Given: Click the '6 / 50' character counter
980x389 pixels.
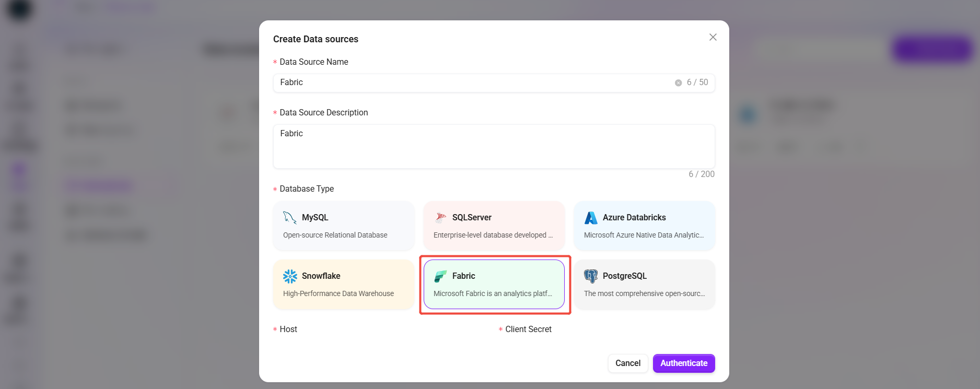Looking at the screenshot, I should pyautogui.click(x=697, y=82).
